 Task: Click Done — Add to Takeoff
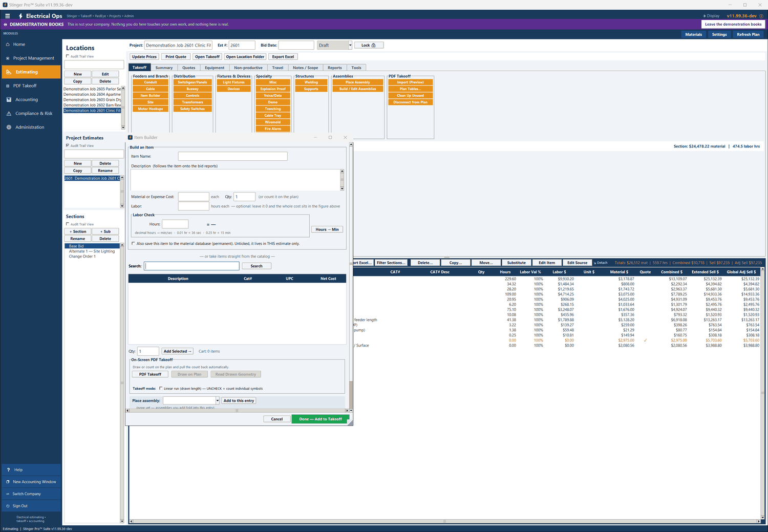(x=321, y=419)
